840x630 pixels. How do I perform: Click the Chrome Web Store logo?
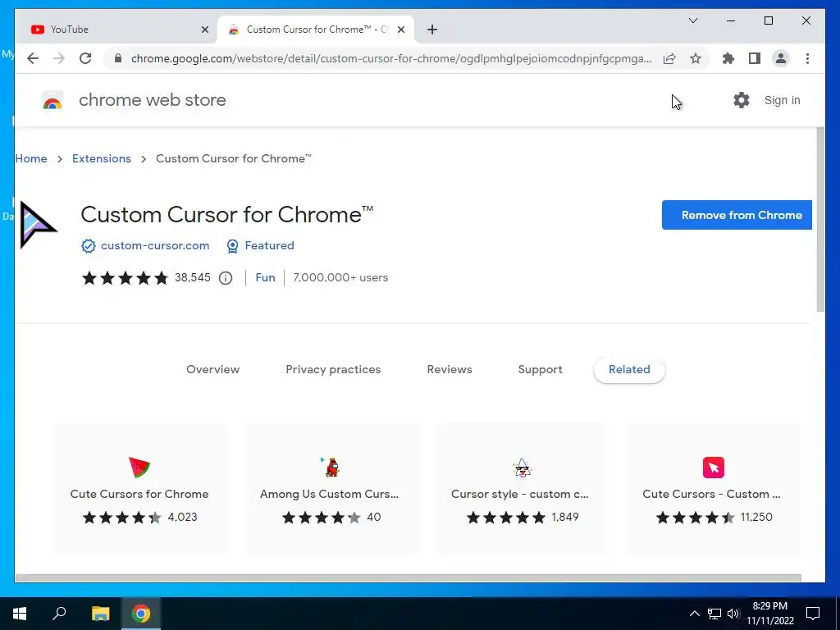tap(52, 100)
